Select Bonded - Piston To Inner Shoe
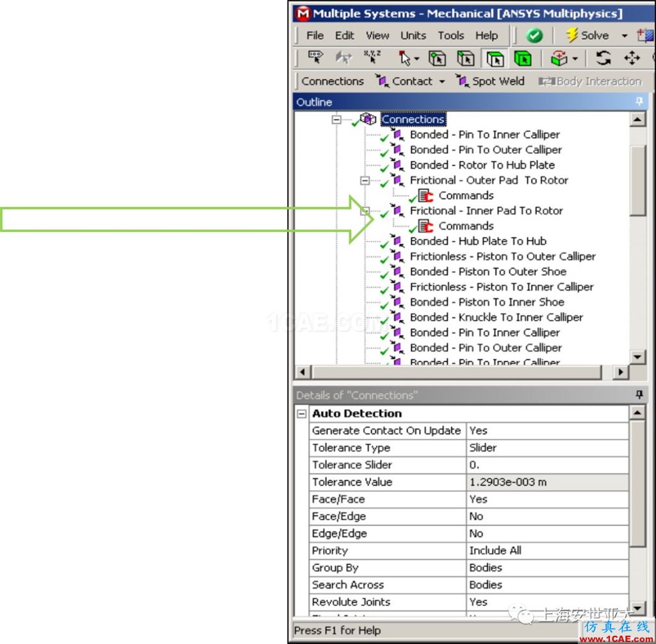656x644 pixels. 487,302
